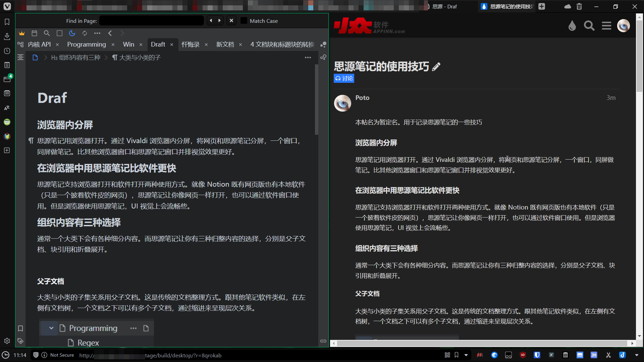Click the Find in Page input field
Screen dimensions: 644x362
[152, 21]
